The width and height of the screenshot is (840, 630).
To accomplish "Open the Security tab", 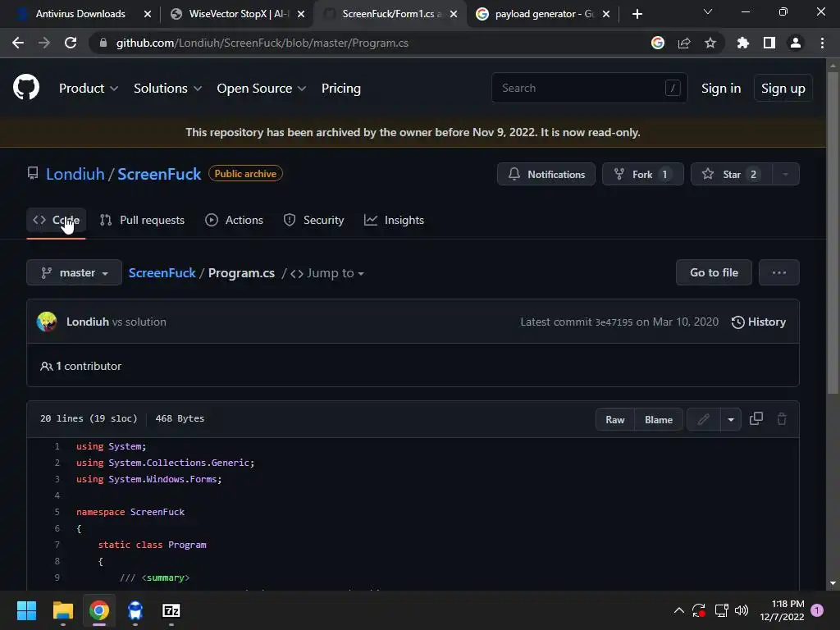I will pos(313,220).
